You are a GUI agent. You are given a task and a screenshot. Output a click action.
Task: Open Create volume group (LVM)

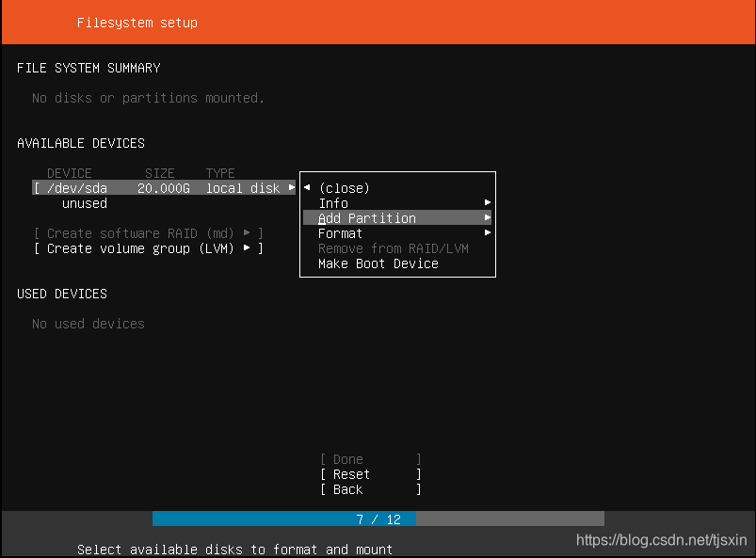pyautogui.click(x=149, y=248)
